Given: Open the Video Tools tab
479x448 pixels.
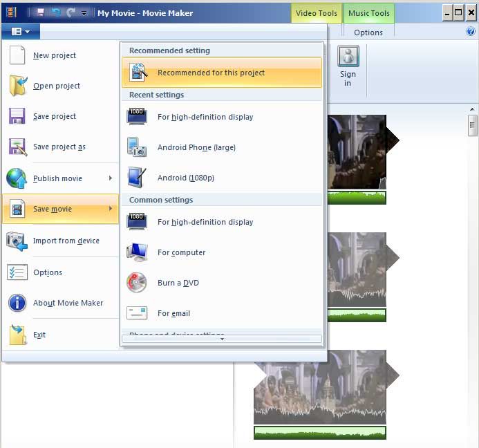Looking at the screenshot, I should click(317, 13).
